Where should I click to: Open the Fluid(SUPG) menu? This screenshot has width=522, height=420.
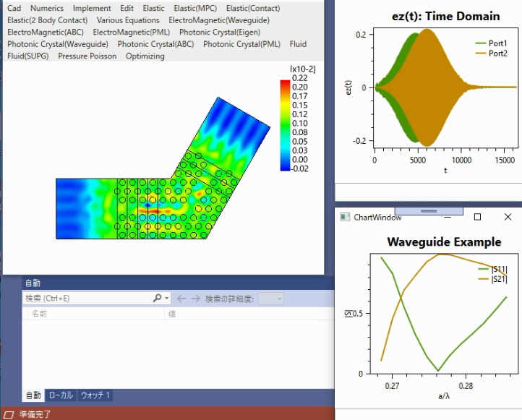[x=28, y=56]
